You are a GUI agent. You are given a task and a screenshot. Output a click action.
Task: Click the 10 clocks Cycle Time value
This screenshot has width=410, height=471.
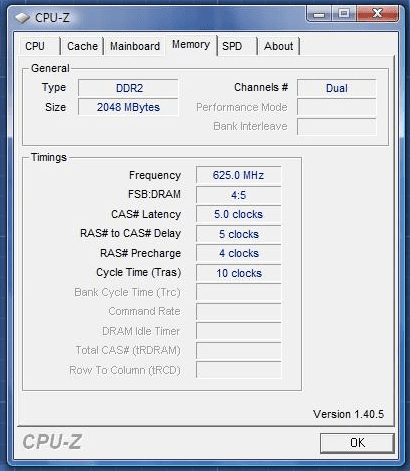point(238,273)
